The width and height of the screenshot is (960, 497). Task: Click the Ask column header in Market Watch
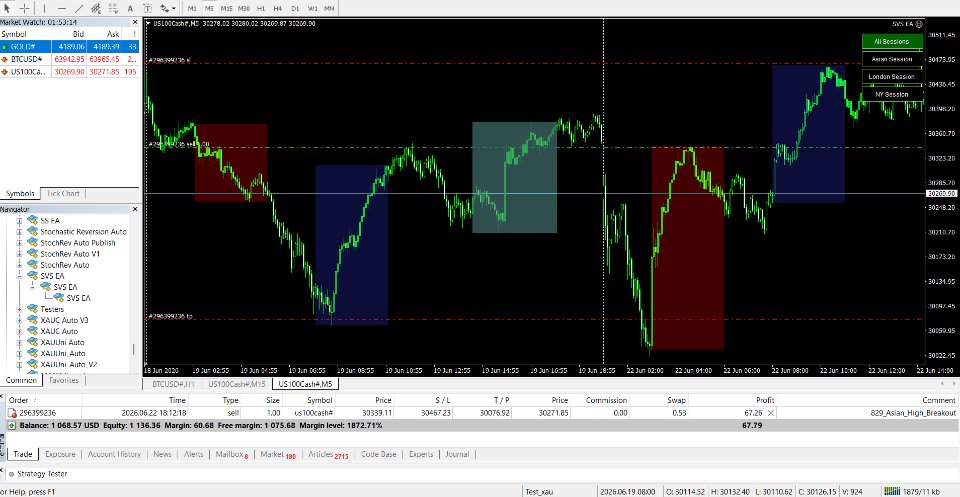coord(104,34)
